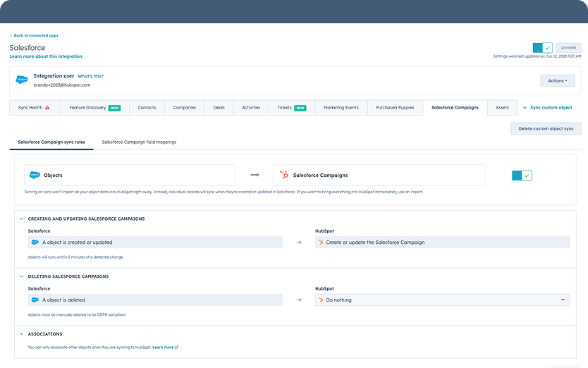Click the Salesforce page title
The image size is (588, 368).
[27, 48]
